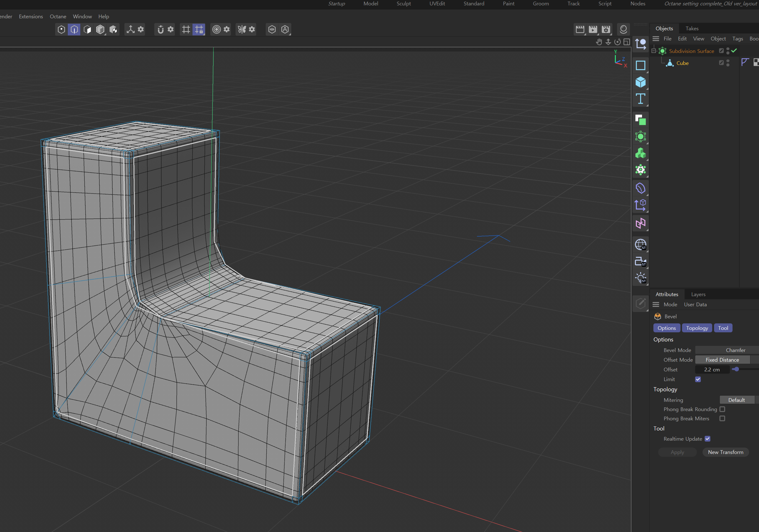Open Edit Render Settings clapperboard gear

click(606, 30)
